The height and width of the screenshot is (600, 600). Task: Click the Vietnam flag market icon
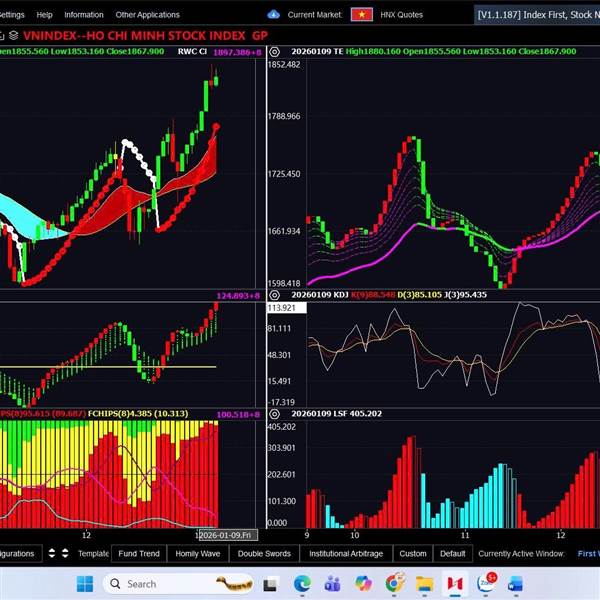[362, 15]
